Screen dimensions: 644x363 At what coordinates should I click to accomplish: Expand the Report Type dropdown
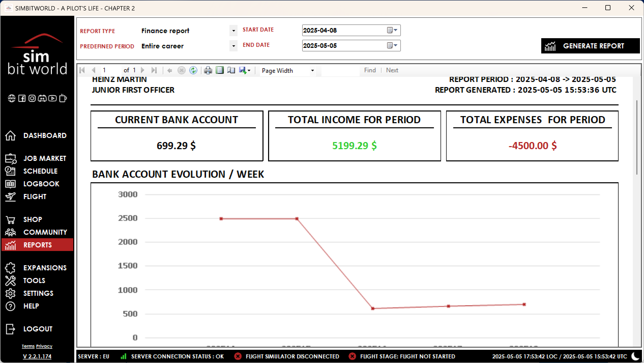233,31
